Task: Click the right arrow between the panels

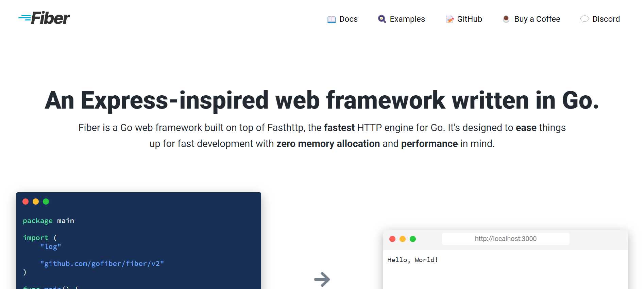Action: [x=322, y=279]
